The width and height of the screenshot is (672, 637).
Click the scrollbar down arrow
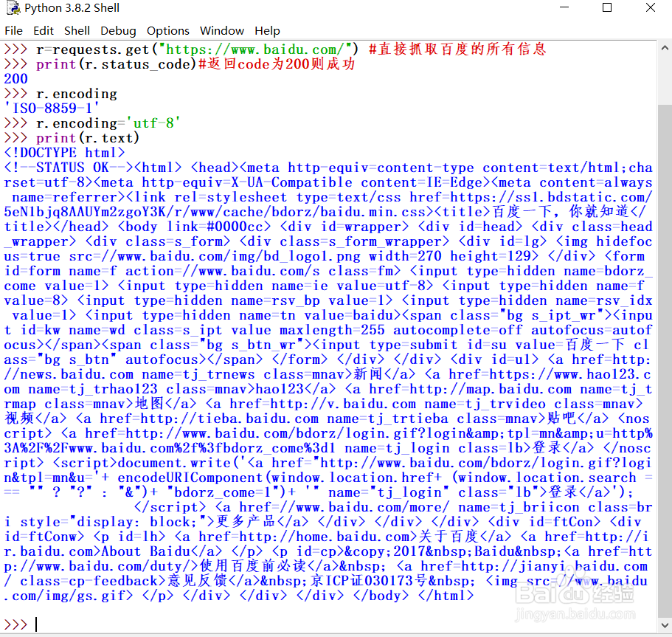click(665, 626)
